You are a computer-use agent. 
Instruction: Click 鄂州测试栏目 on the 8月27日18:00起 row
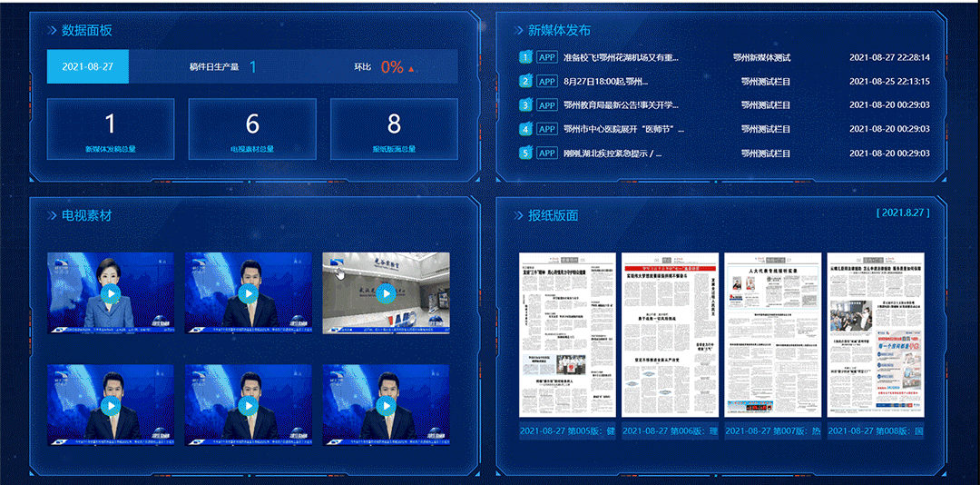766,82
